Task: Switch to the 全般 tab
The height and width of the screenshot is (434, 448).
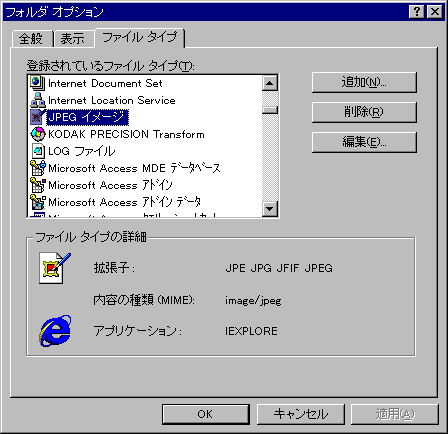Action: click(31, 39)
